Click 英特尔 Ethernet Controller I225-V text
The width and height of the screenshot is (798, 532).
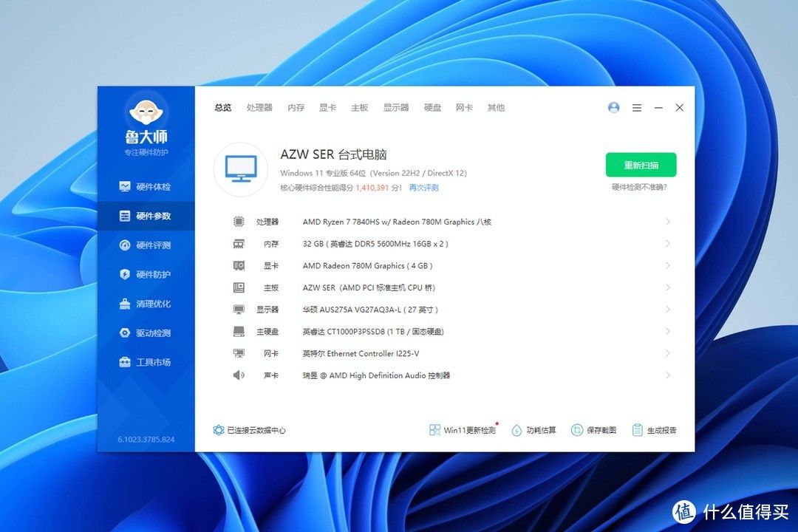[x=361, y=353]
